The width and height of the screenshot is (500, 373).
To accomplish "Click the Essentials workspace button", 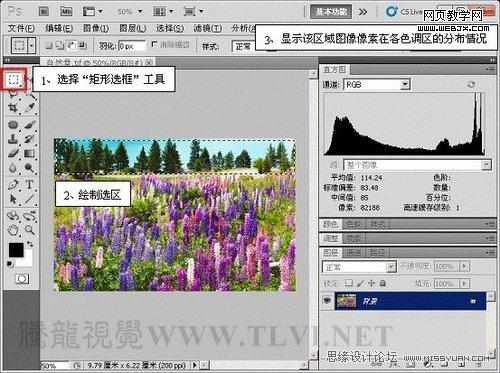I will click(x=331, y=12).
